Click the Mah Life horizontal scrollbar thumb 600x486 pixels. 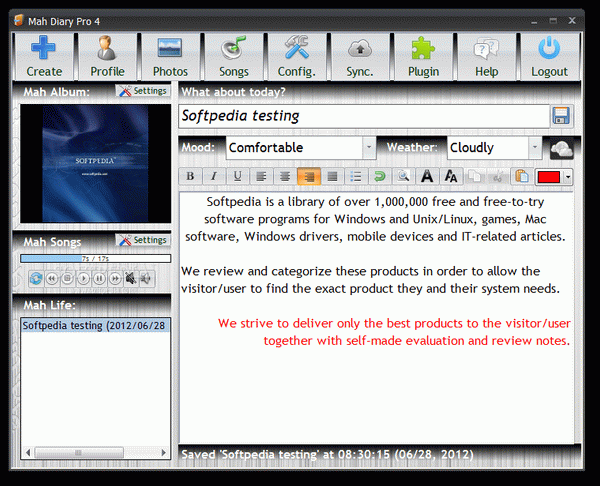(x=79, y=453)
